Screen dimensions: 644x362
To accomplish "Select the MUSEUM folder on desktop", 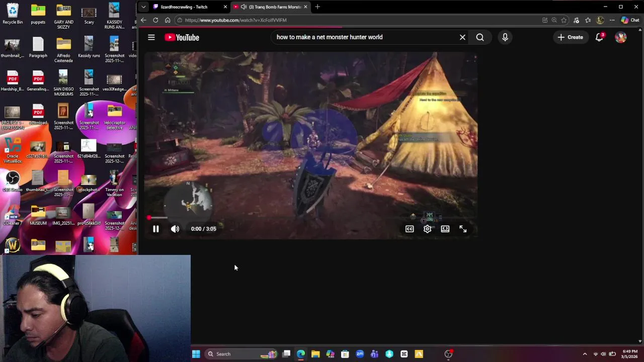I will click(x=38, y=215).
